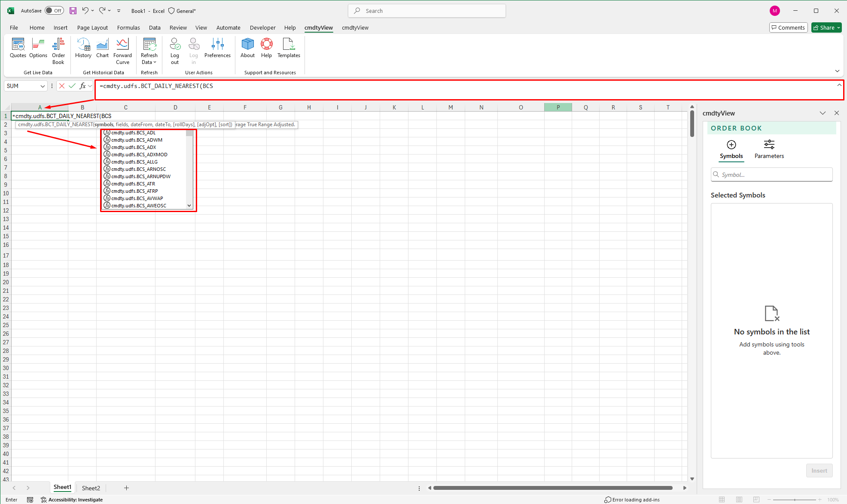This screenshot has height=504, width=847.
Task: Open the Templates tool
Action: 289,48
